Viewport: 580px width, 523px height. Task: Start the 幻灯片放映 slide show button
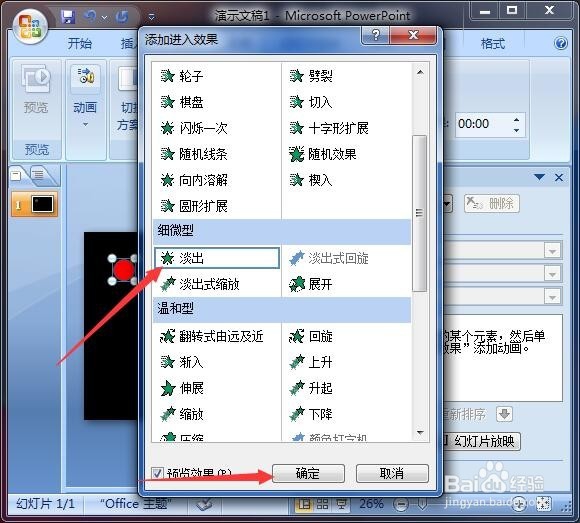(x=481, y=441)
